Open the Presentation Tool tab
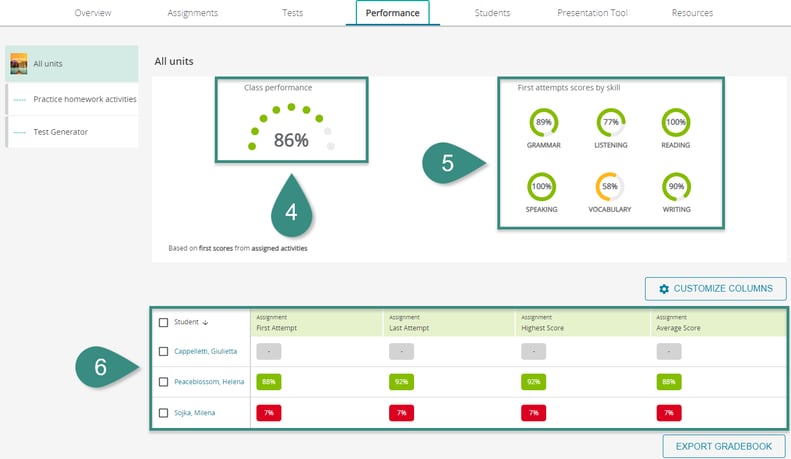The image size is (791, 459). point(592,13)
